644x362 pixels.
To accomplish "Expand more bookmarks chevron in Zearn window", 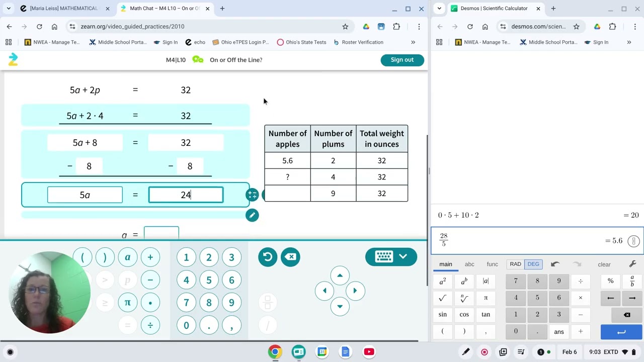I will point(413,42).
